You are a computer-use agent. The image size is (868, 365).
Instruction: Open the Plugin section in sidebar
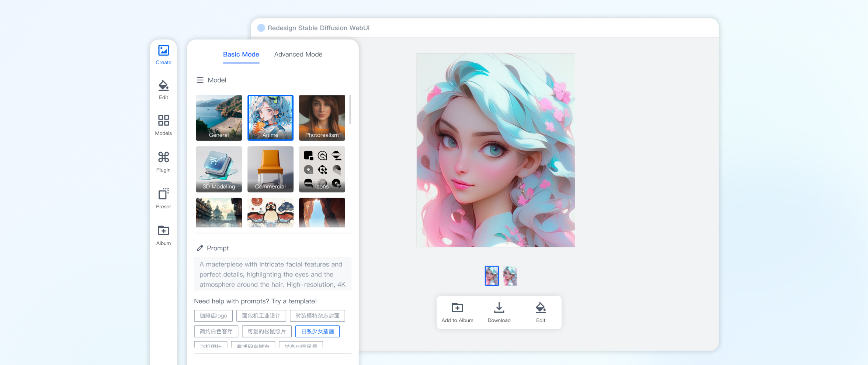click(163, 162)
